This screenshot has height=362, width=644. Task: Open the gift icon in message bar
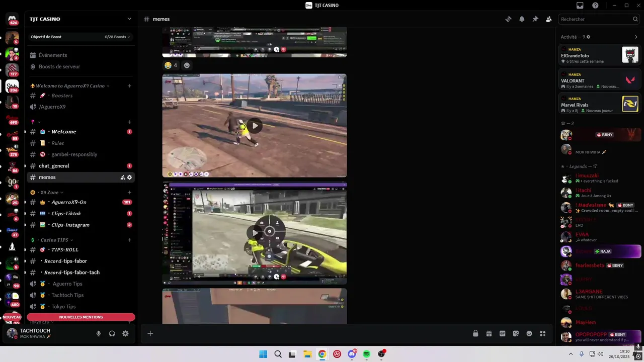pyautogui.click(x=489, y=333)
